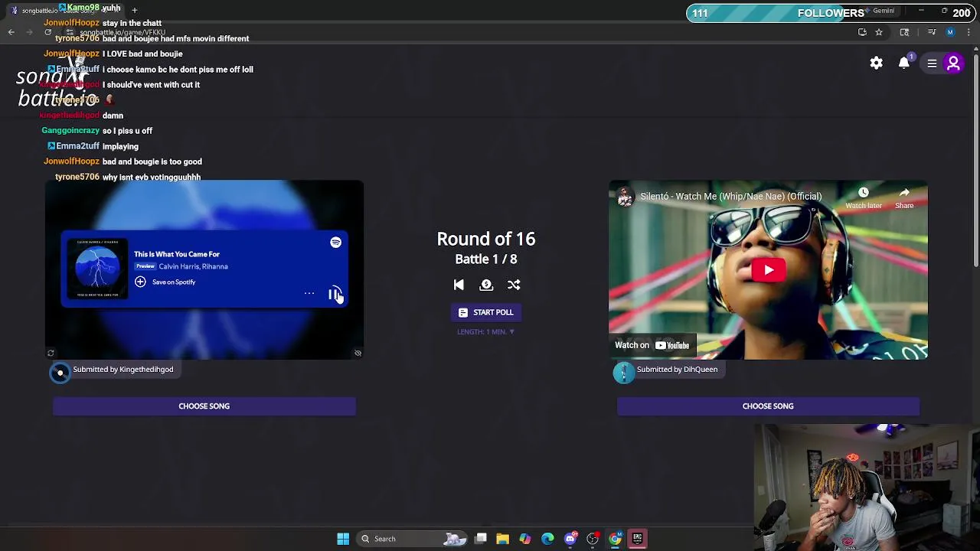Toggle hide-embed eye icon on left song
The width and height of the screenshot is (980, 551).
(358, 353)
